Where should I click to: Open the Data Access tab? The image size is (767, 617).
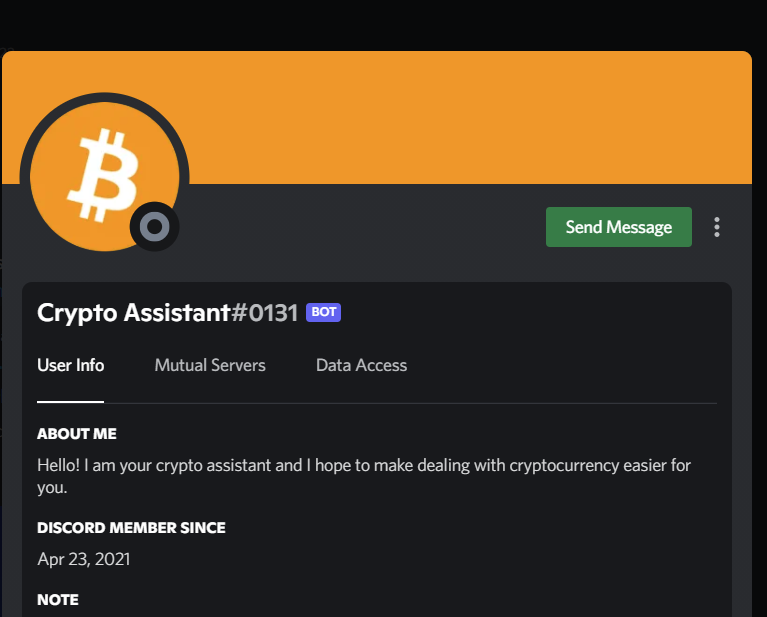[361, 365]
